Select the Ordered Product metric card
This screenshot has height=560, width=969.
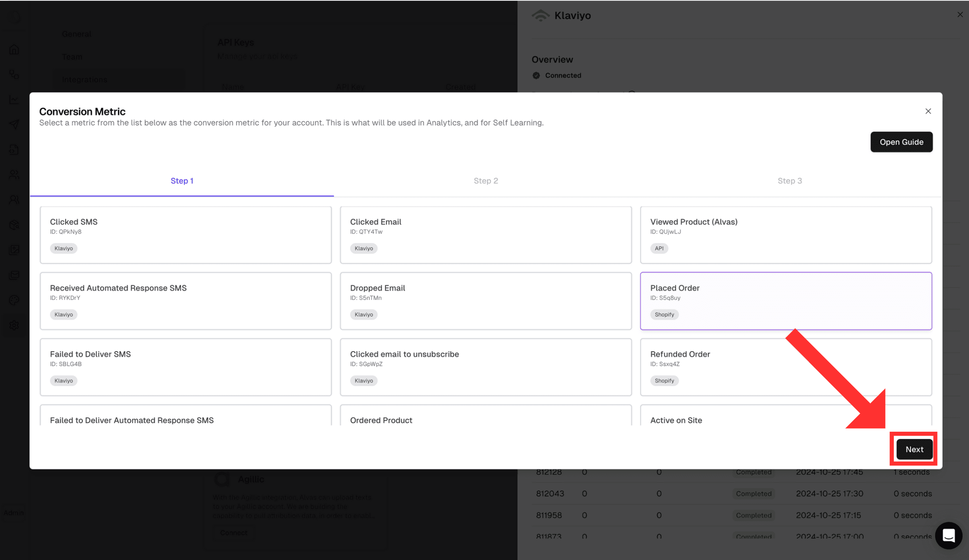(x=486, y=415)
